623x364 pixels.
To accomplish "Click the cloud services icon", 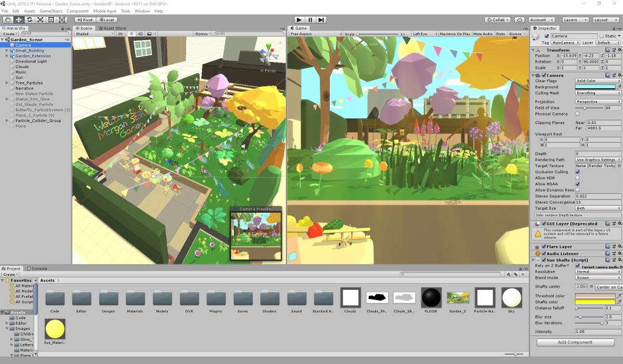I will click(x=520, y=19).
